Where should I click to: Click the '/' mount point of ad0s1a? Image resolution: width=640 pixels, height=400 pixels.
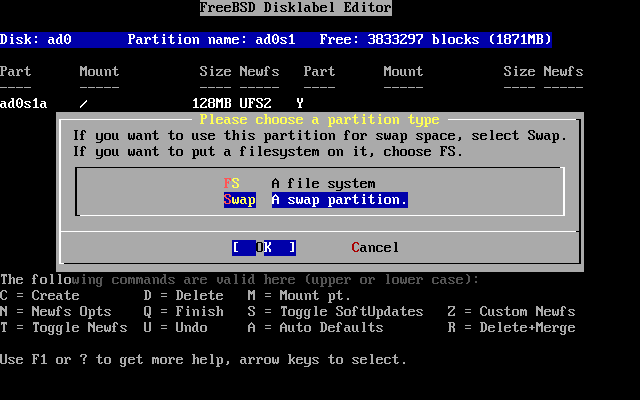pos(84,104)
